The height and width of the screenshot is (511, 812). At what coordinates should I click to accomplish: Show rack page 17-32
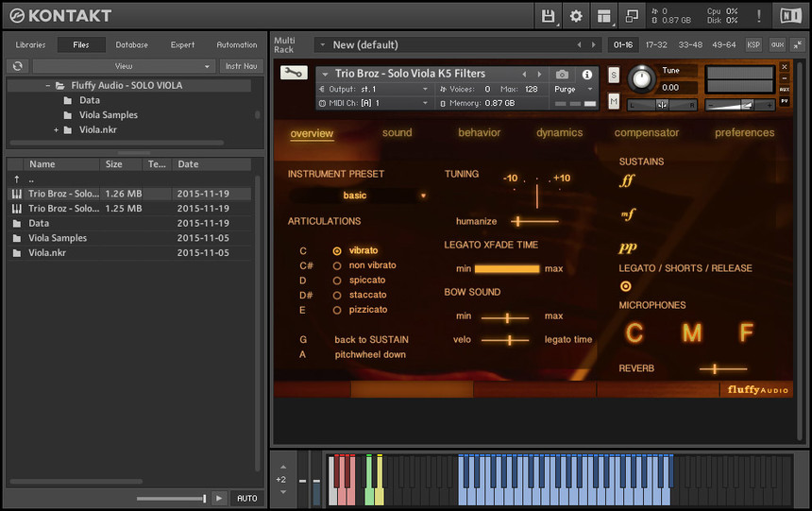pos(656,45)
